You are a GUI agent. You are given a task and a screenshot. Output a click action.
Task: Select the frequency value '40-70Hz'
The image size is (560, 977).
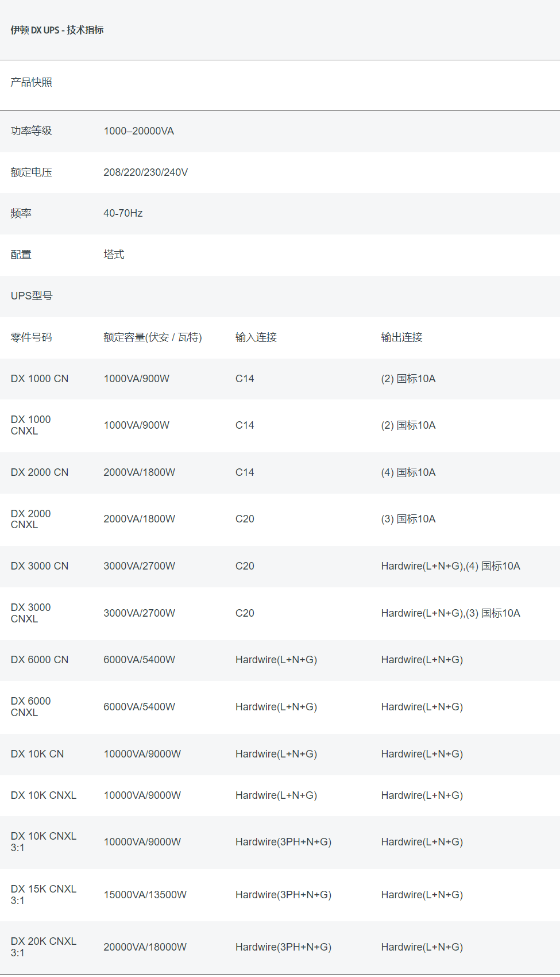(x=123, y=213)
